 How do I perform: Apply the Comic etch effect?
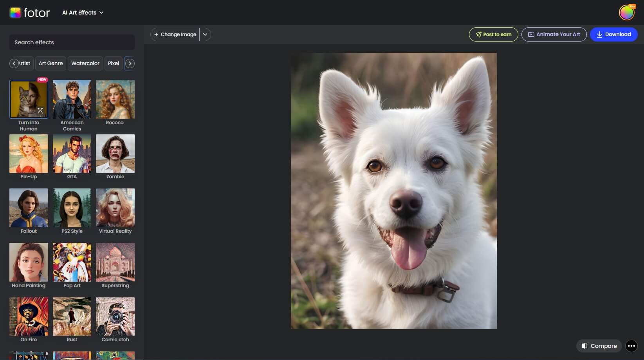[x=115, y=317]
